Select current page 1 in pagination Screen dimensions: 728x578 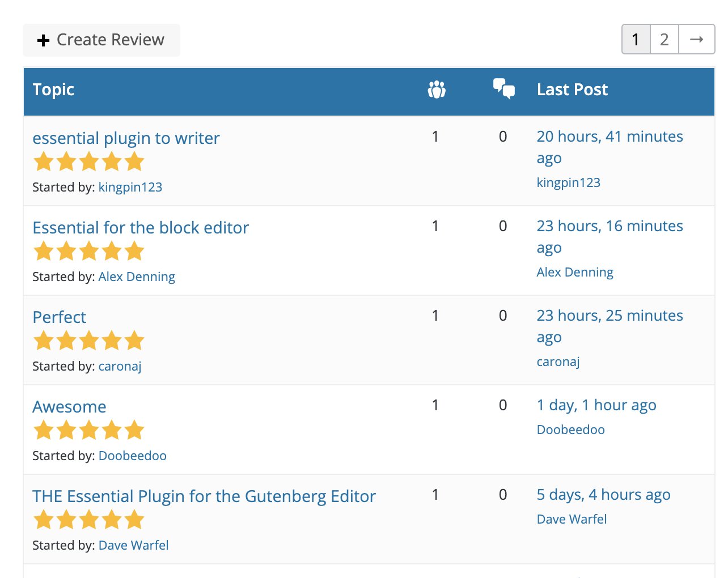pos(636,40)
